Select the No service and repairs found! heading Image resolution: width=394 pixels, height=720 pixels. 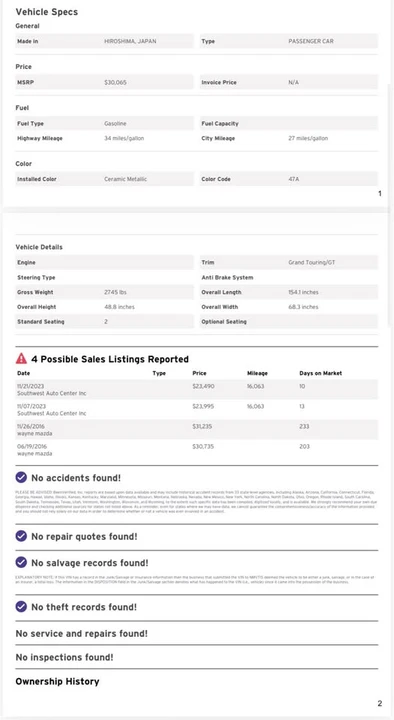(x=81, y=634)
